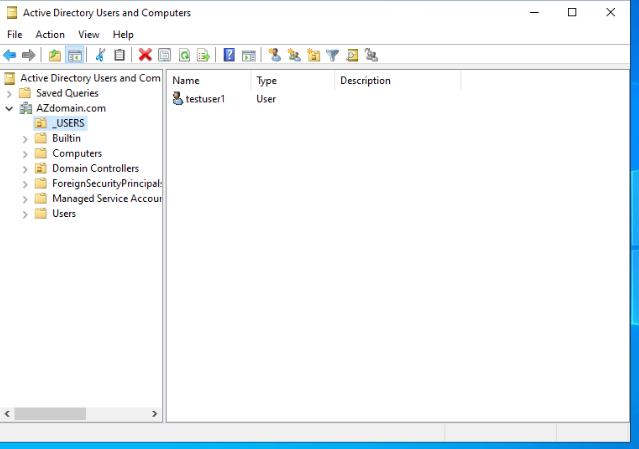This screenshot has width=639, height=449.
Task: Click the testuser1 user icon
Action: tap(178, 99)
